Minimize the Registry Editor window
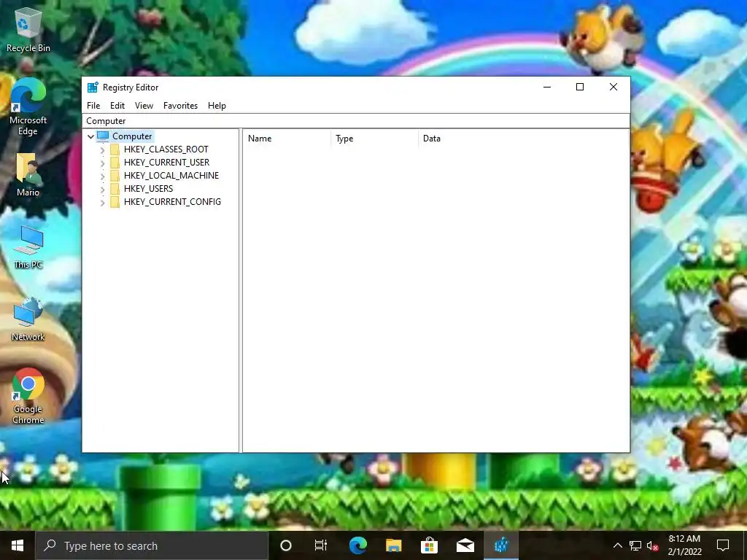This screenshot has height=560, width=747. [547, 87]
